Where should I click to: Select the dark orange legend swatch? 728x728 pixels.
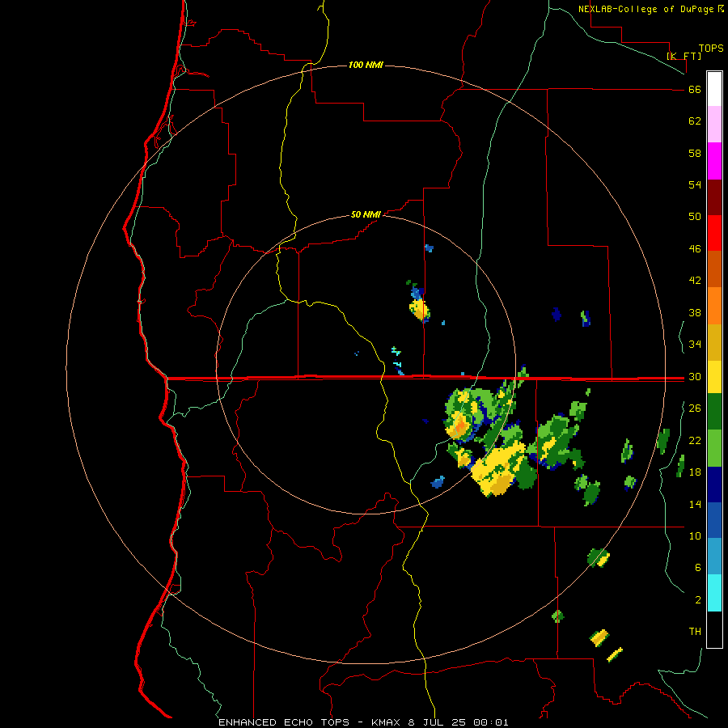pos(714,269)
